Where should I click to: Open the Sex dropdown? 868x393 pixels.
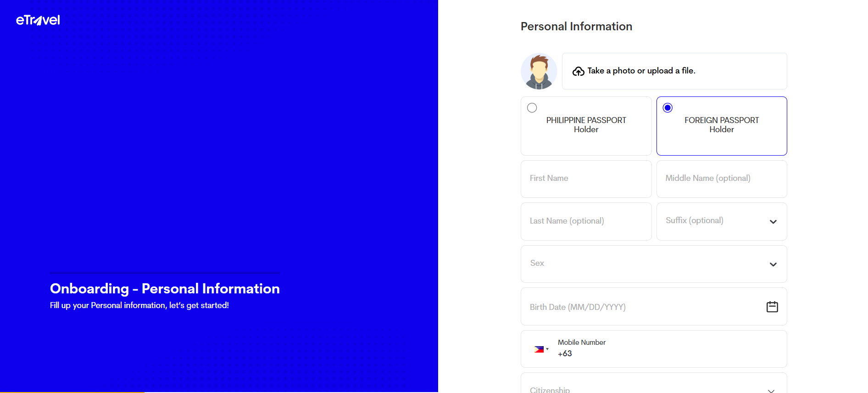(654, 264)
